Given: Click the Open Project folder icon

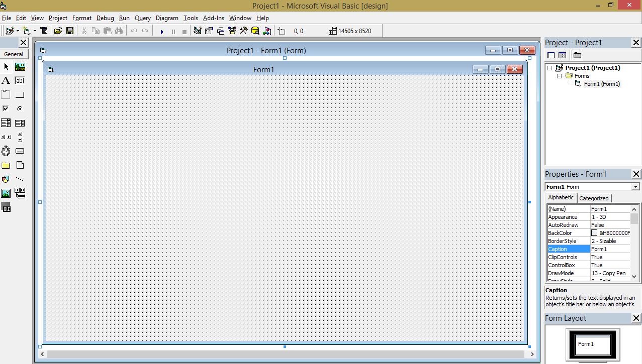Looking at the screenshot, I should tap(58, 31).
